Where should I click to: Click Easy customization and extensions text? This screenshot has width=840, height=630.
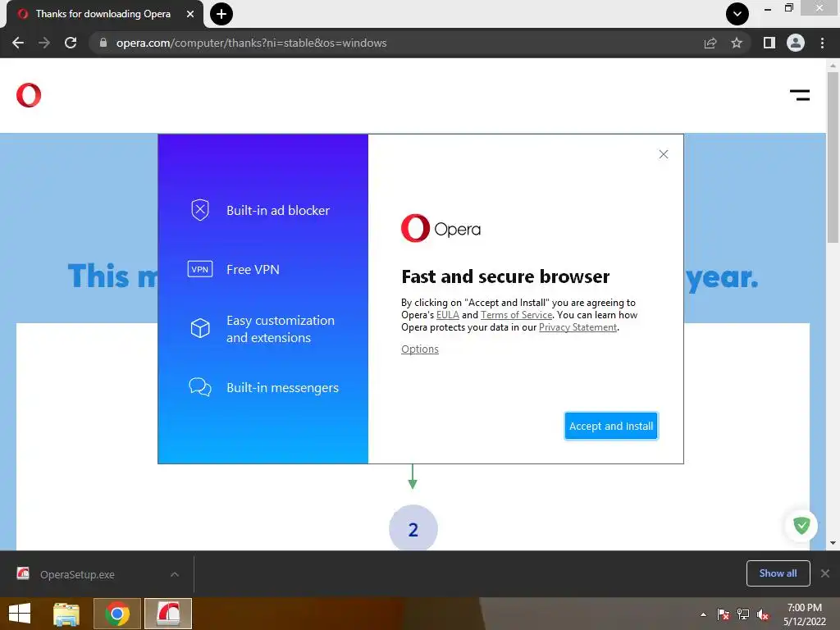[281, 329]
